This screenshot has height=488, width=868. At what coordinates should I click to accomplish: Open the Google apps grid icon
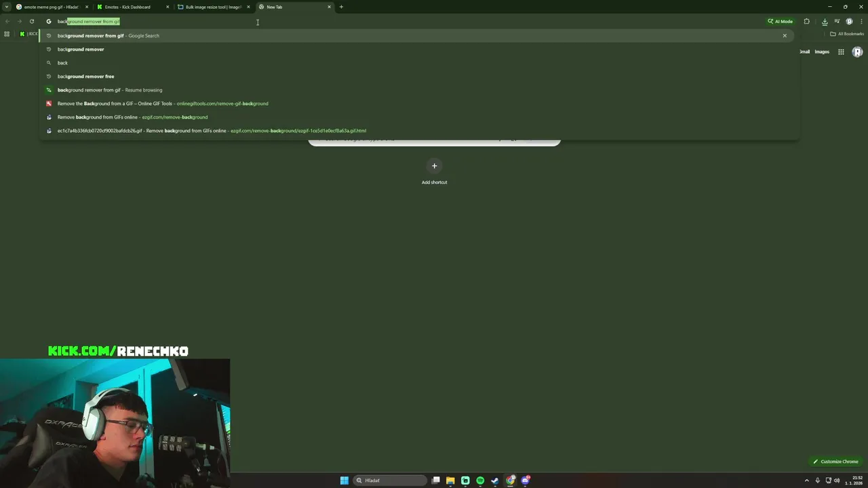point(841,52)
